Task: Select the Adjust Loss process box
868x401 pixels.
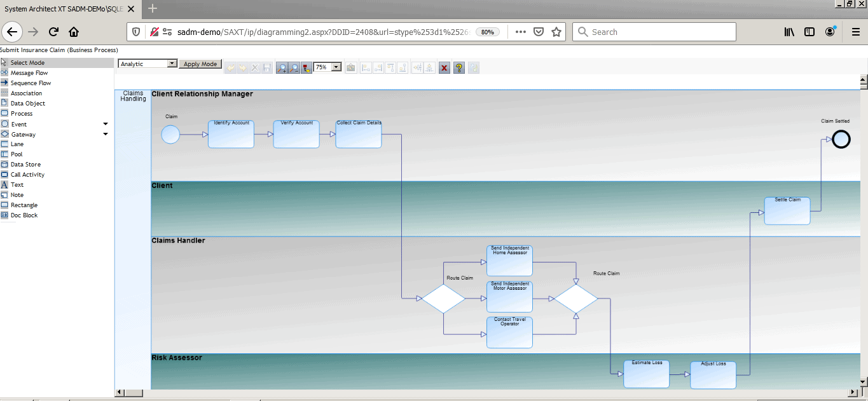Action: coord(713,375)
